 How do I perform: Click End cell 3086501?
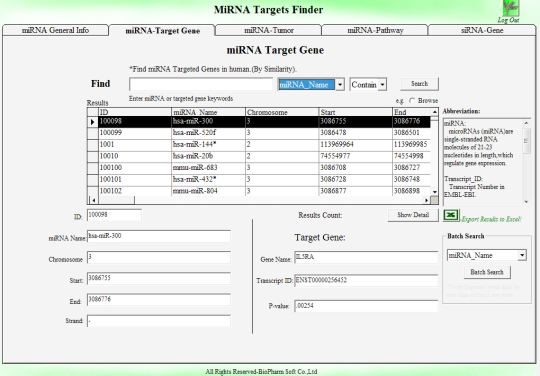point(412,133)
